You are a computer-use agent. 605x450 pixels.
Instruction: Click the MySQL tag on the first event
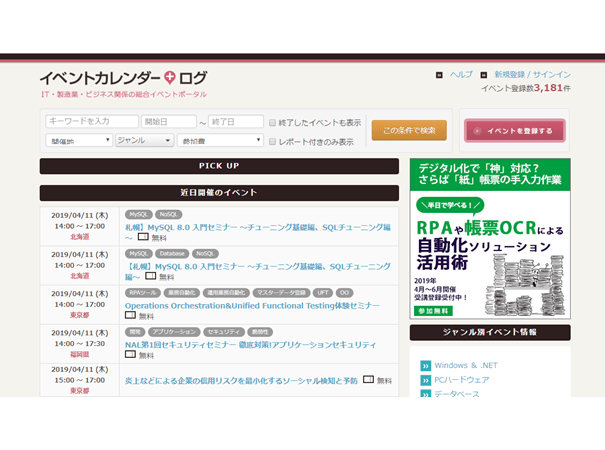(138, 215)
